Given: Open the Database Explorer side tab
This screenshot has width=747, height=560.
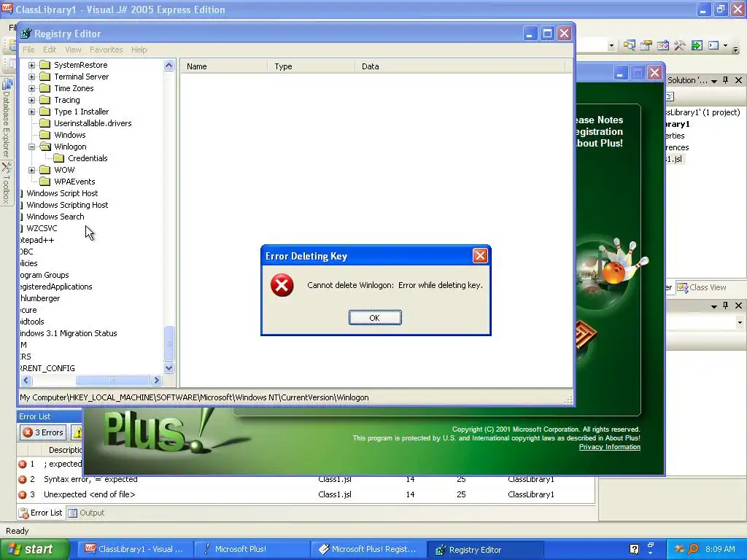Looking at the screenshot, I should point(6,117).
